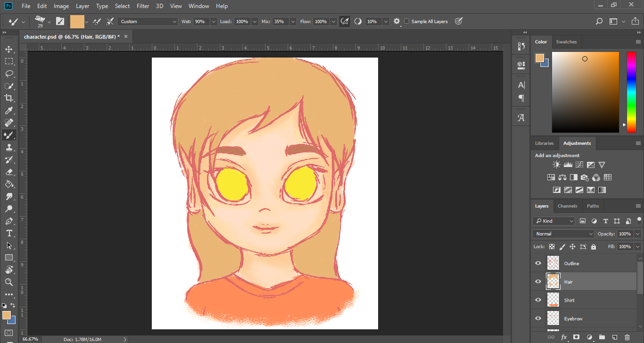Toggle airbrush-style build-up effects

tap(345, 21)
